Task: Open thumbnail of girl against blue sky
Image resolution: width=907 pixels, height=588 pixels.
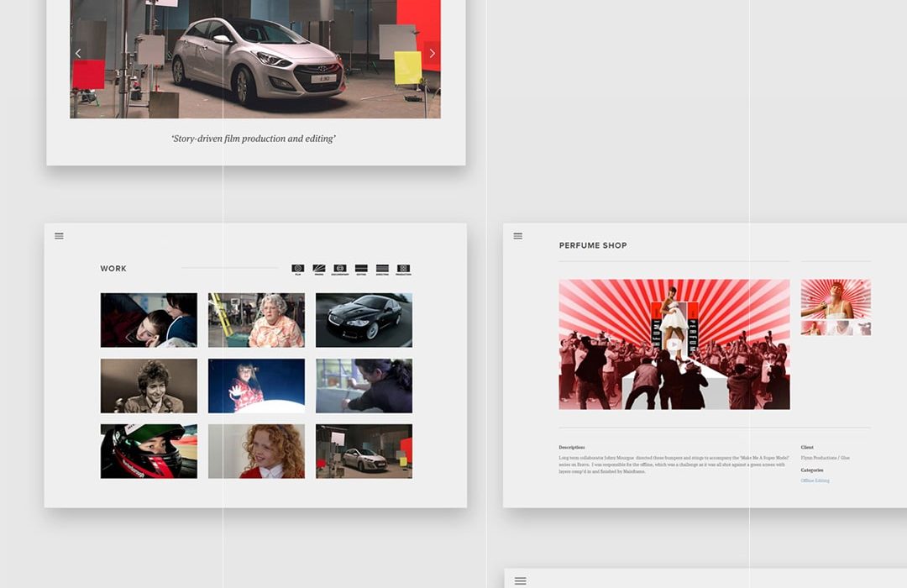Action: 256,386
